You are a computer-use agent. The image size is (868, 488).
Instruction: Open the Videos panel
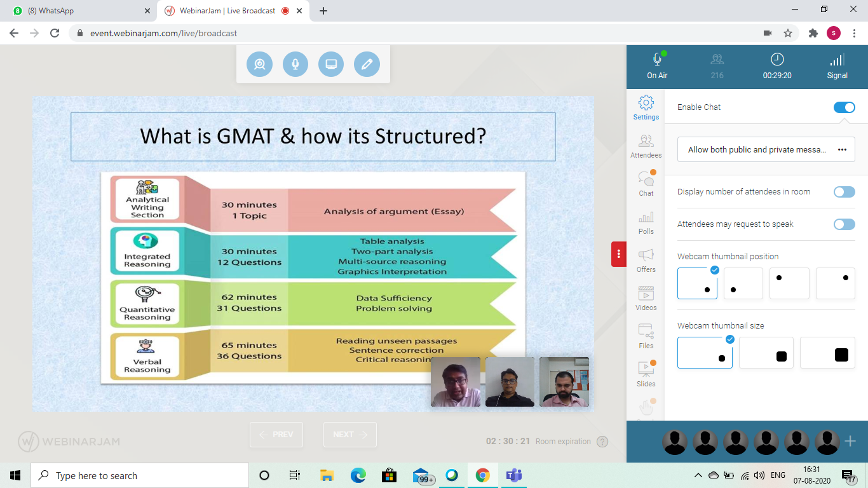tap(646, 299)
